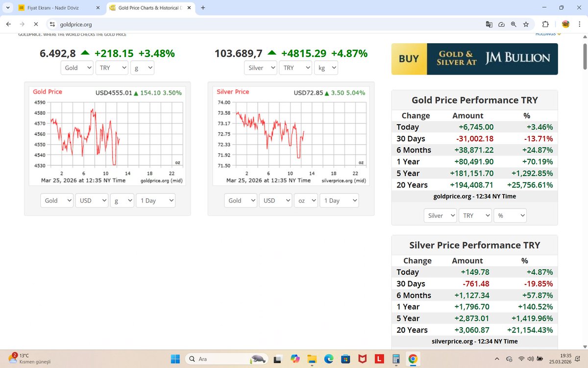Show hidden system tray icons chevron
Screen dimensions: 588x368
[x=497, y=359]
